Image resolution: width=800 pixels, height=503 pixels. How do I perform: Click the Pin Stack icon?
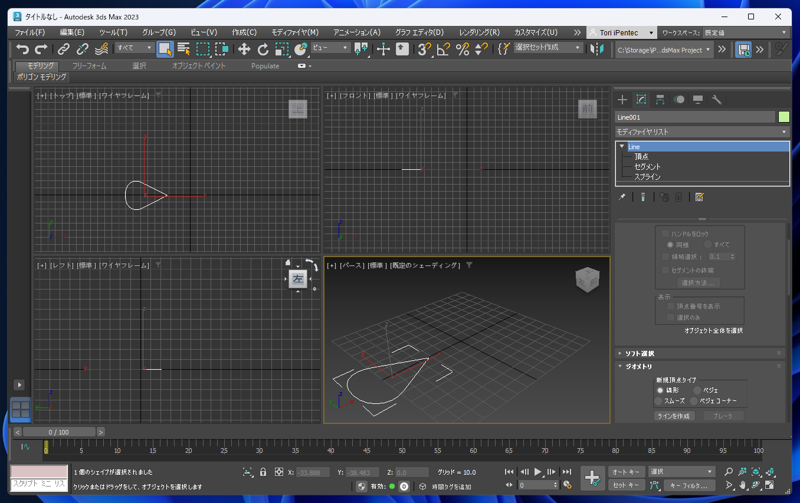click(622, 197)
